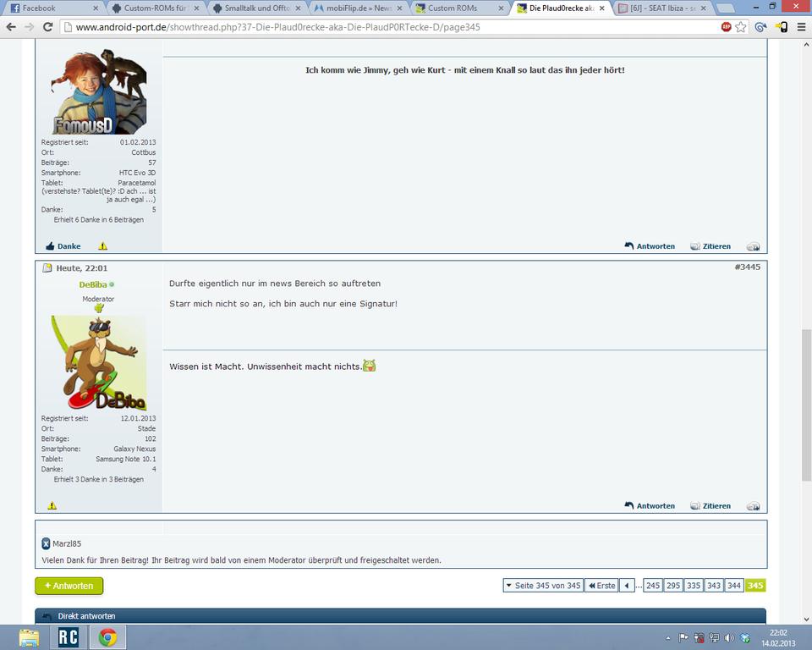Show hidden system tray icons arrow
The width and height of the screenshot is (812, 650).
[x=667, y=638]
